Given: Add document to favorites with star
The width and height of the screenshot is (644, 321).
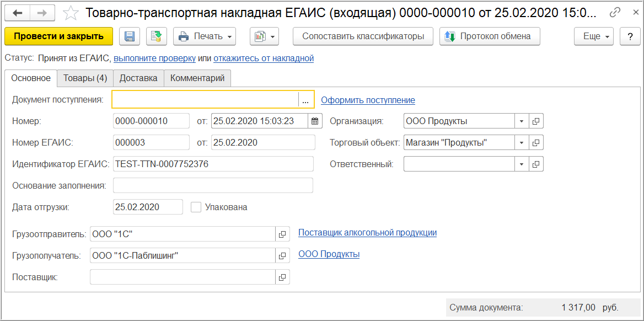Looking at the screenshot, I should 71,13.
